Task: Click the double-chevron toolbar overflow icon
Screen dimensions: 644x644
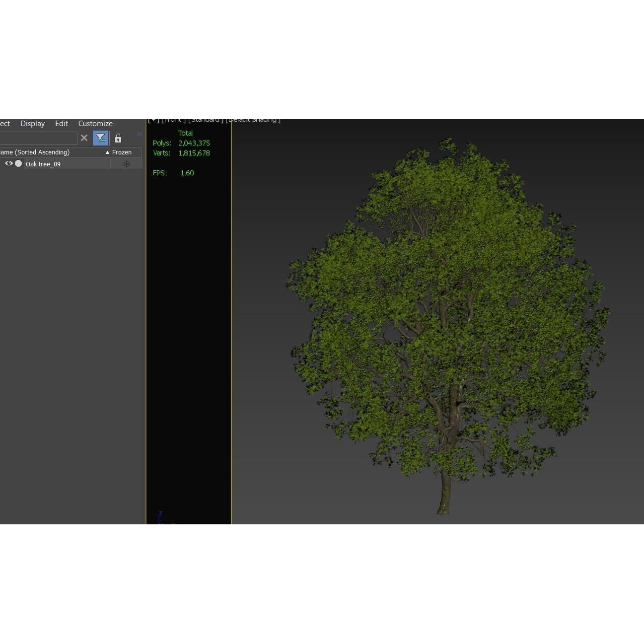Action: [x=140, y=134]
